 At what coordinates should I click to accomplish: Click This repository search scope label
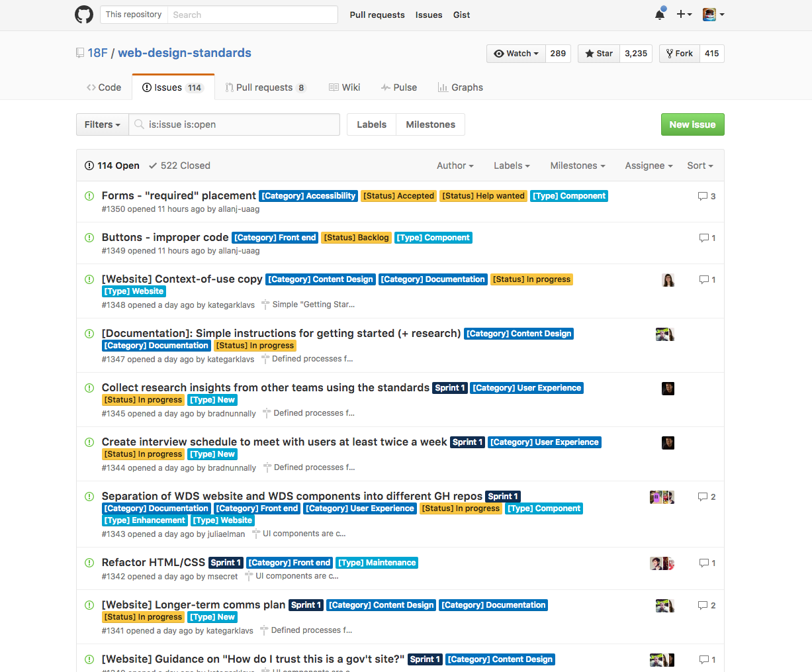coord(134,15)
